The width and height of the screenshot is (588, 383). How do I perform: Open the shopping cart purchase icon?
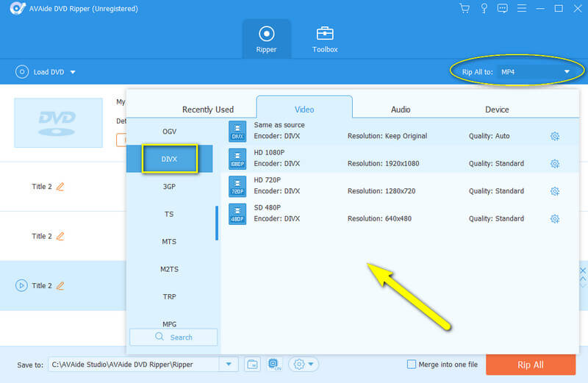(x=465, y=9)
